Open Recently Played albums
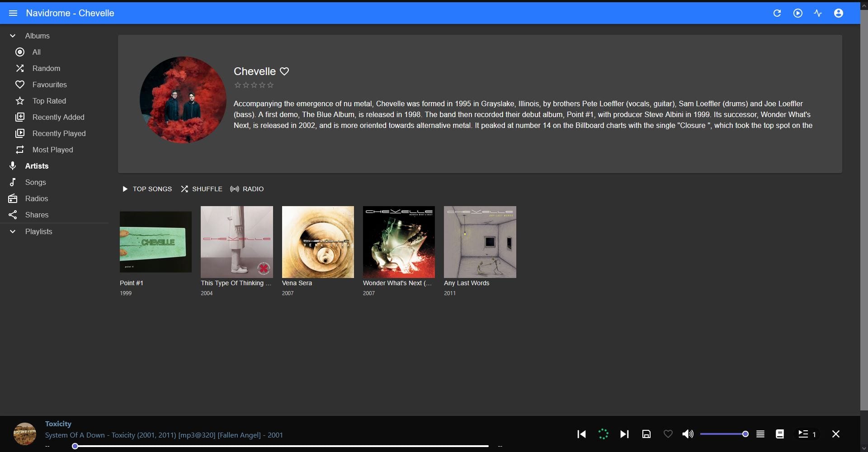This screenshot has width=868, height=452. 54,133
